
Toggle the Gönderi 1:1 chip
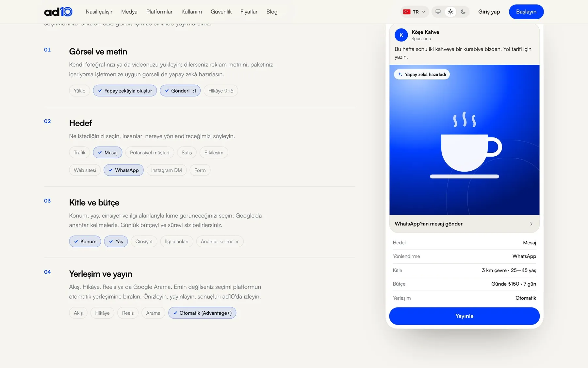click(180, 91)
